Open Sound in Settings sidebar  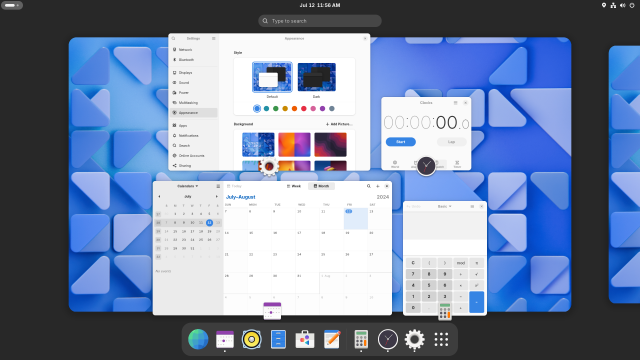tap(193, 82)
